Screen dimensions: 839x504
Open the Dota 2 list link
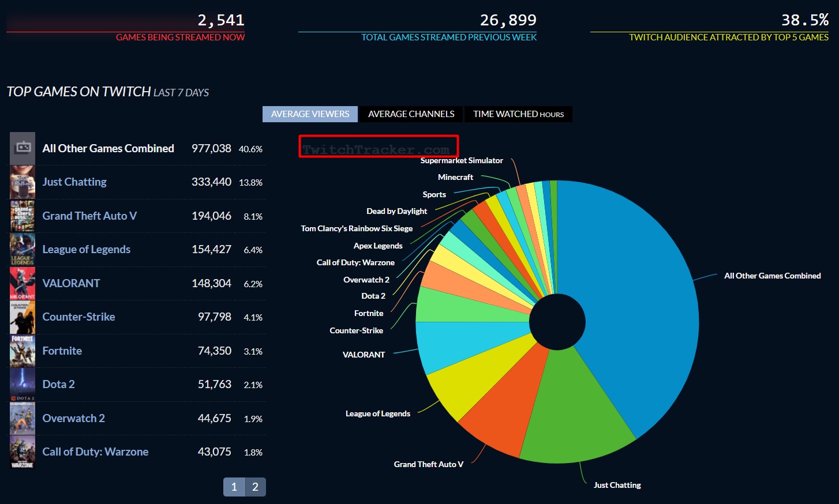[x=58, y=384]
